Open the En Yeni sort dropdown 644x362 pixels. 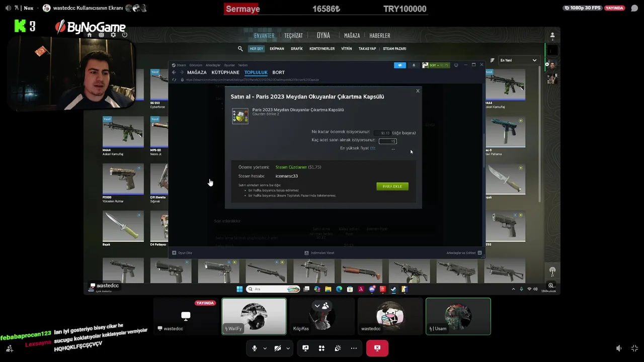click(x=519, y=60)
